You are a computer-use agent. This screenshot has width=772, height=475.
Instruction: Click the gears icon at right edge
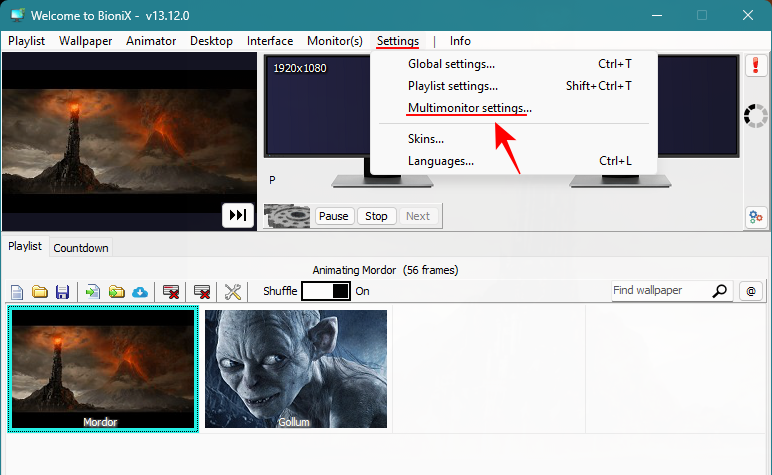pos(756,217)
